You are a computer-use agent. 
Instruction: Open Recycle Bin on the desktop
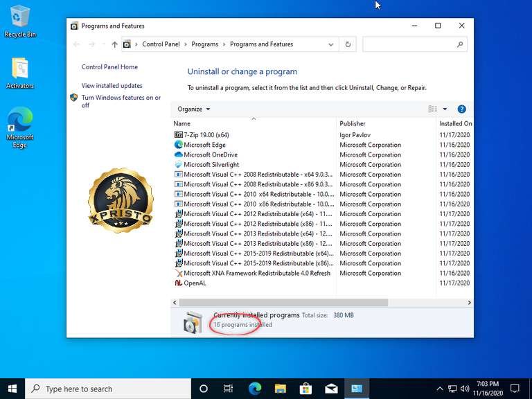point(20,21)
